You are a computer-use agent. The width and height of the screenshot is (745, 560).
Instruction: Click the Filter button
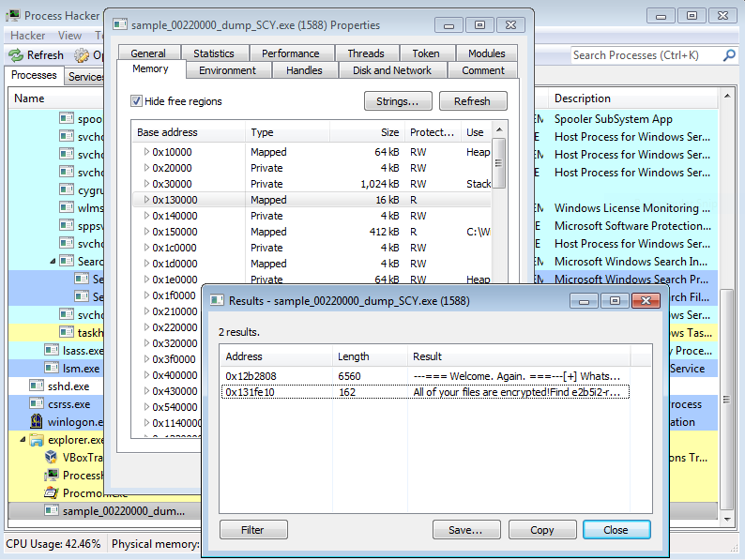(253, 530)
